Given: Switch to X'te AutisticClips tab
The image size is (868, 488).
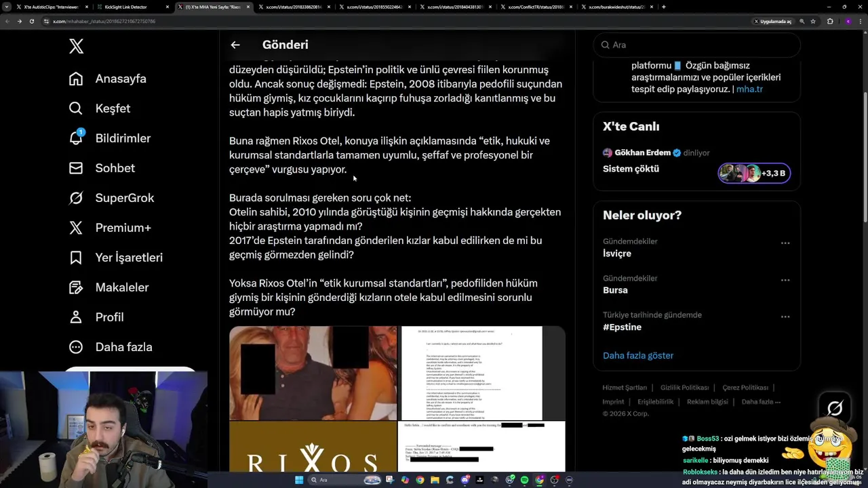Looking at the screenshot, I should click(52, 7).
